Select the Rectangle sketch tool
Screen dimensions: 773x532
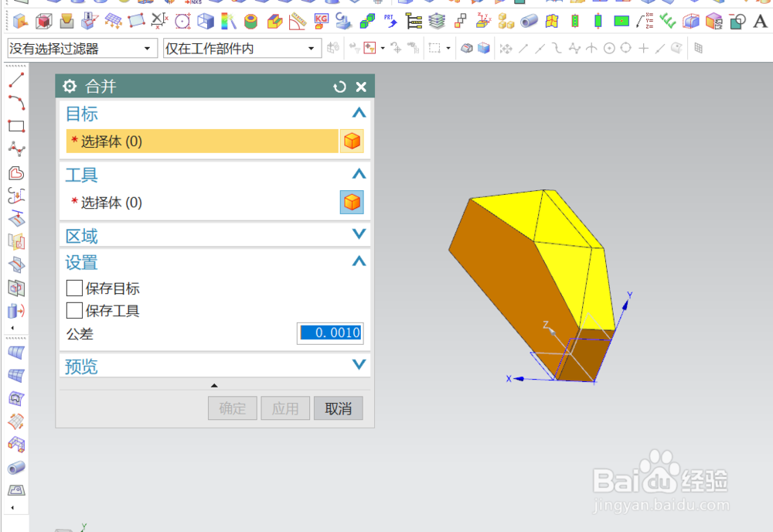coord(16,126)
